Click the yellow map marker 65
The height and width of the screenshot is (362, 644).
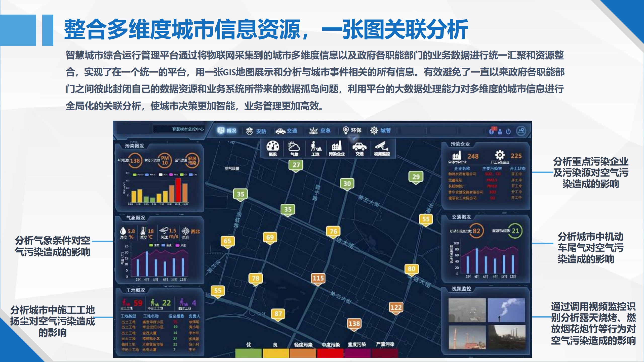227,242
